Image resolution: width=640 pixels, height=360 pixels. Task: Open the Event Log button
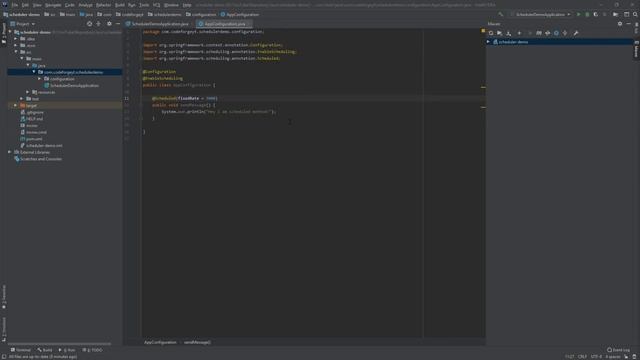click(x=619, y=350)
